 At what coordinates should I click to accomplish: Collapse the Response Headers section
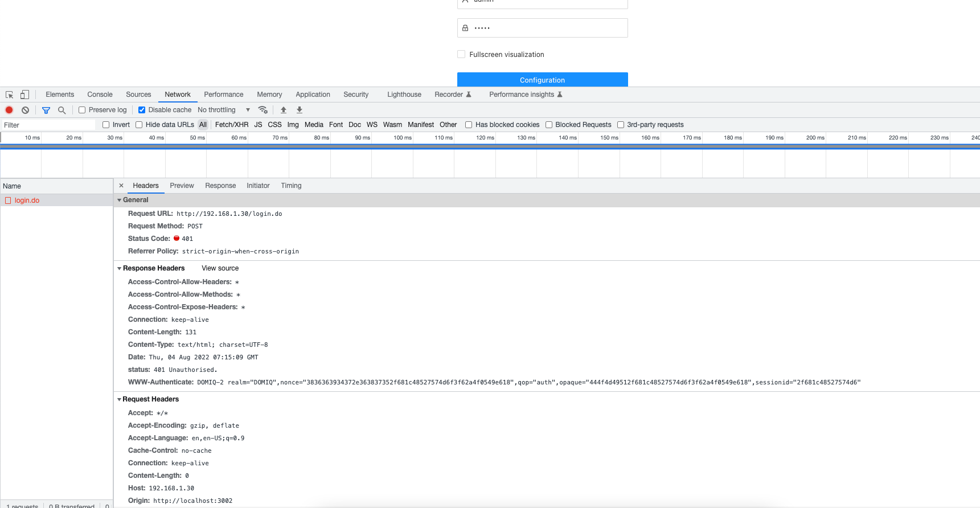click(x=120, y=268)
